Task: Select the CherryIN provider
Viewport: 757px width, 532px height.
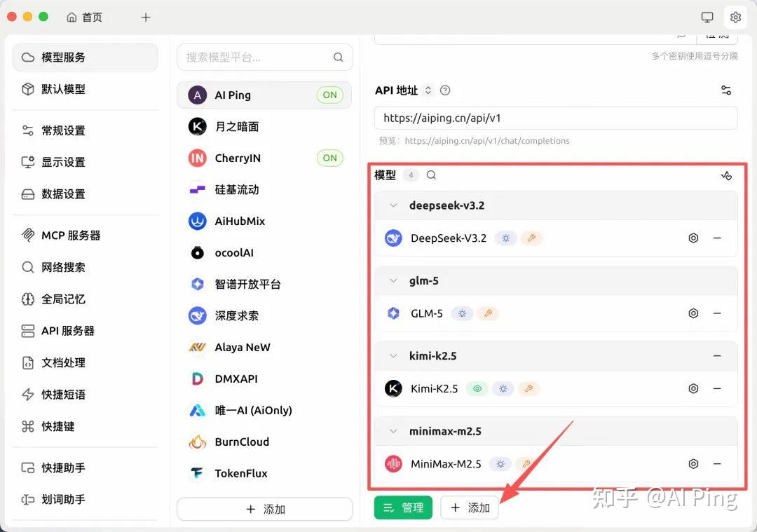Action: (264, 158)
